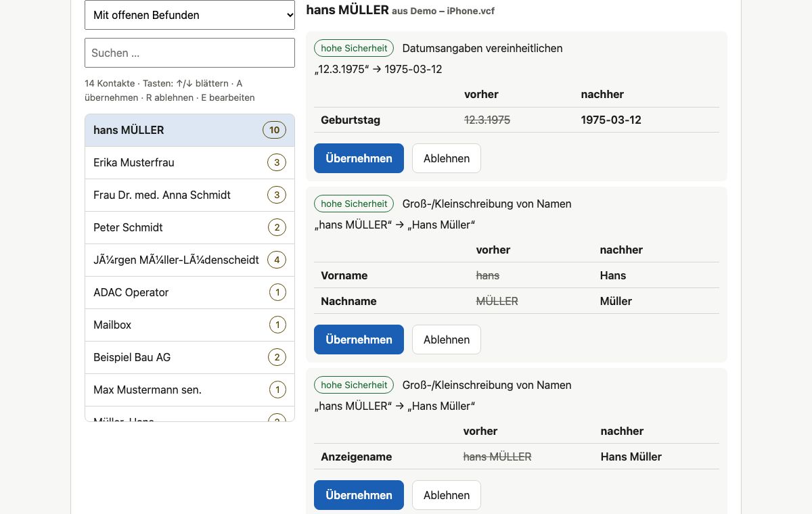The width and height of the screenshot is (812, 514).
Task: Click the struck-through old Nachname MÜLLER
Action: tap(497, 301)
